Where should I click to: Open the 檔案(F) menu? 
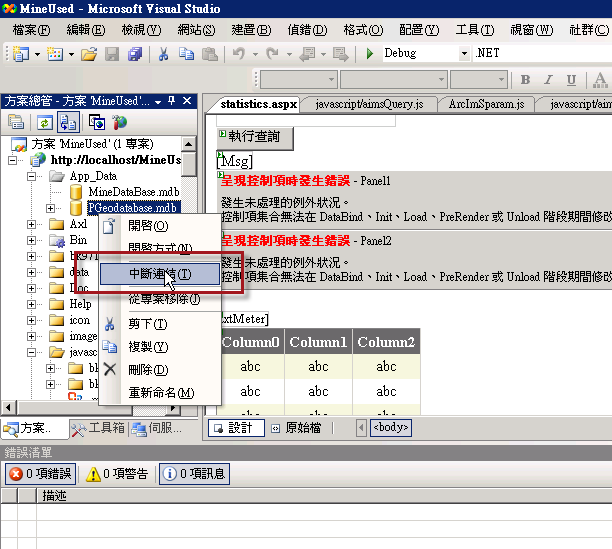[x=31, y=30]
